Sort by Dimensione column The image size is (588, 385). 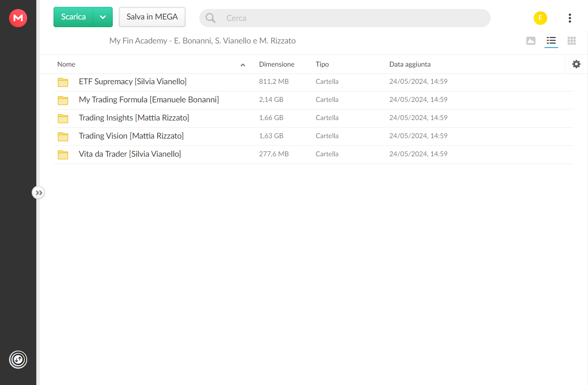pos(277,64)
